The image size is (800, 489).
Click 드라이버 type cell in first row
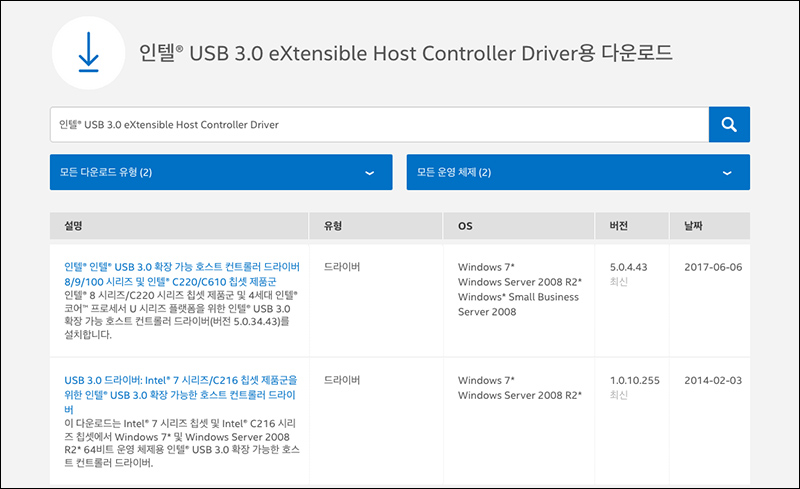pos(342,266)
